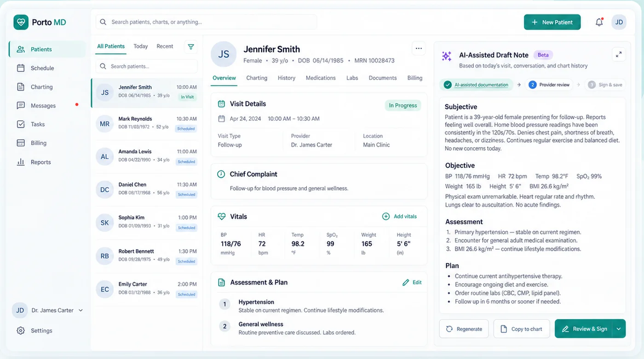Click Review & Sign
The width and height of the screenshot is (644, 359).
pos(584,329)
